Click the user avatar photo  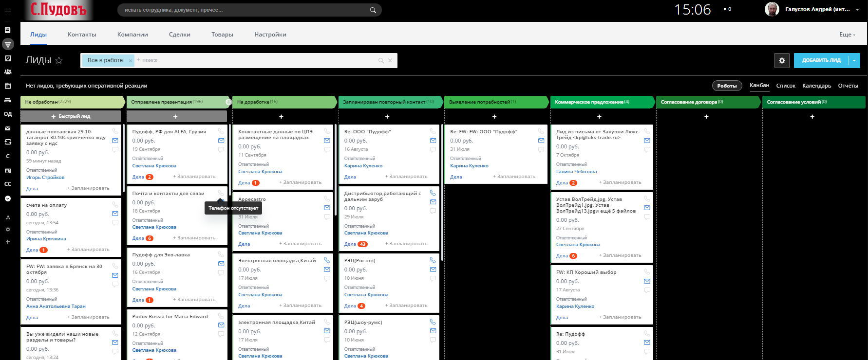[x=772, y=9]
